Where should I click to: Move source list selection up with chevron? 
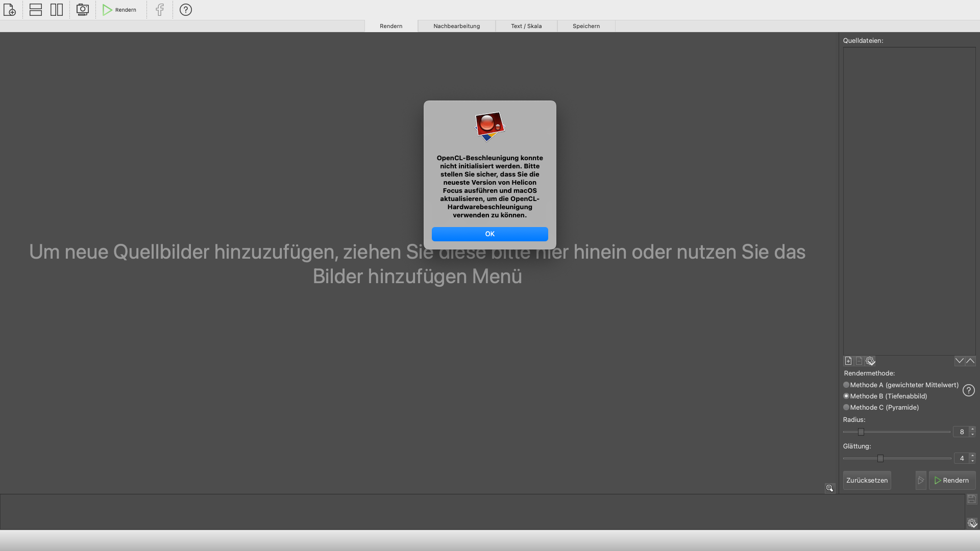[970, 361]
